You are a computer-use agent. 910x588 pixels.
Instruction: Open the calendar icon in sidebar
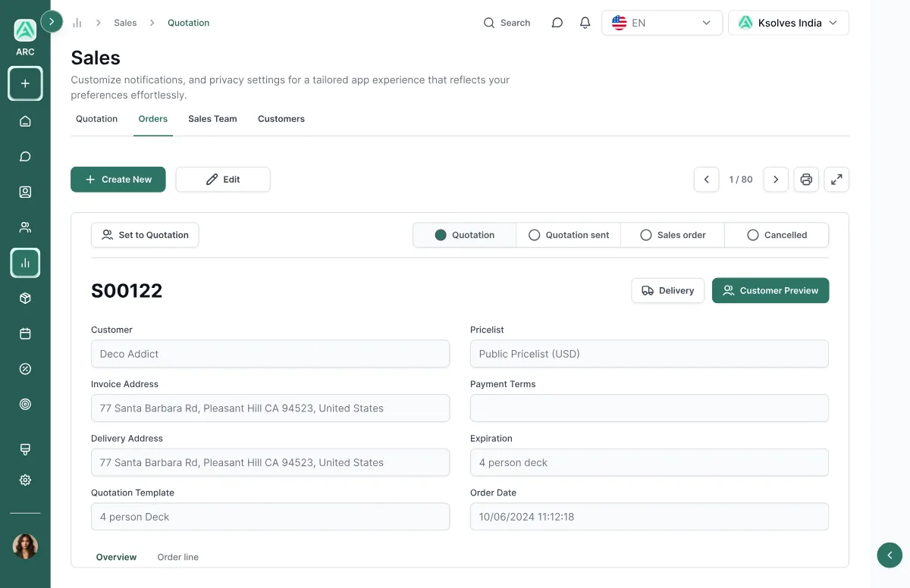(25, 333)
